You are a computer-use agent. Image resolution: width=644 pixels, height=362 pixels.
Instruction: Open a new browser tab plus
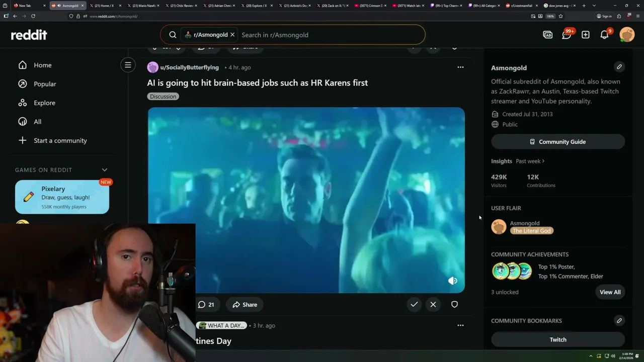(584, 6)
